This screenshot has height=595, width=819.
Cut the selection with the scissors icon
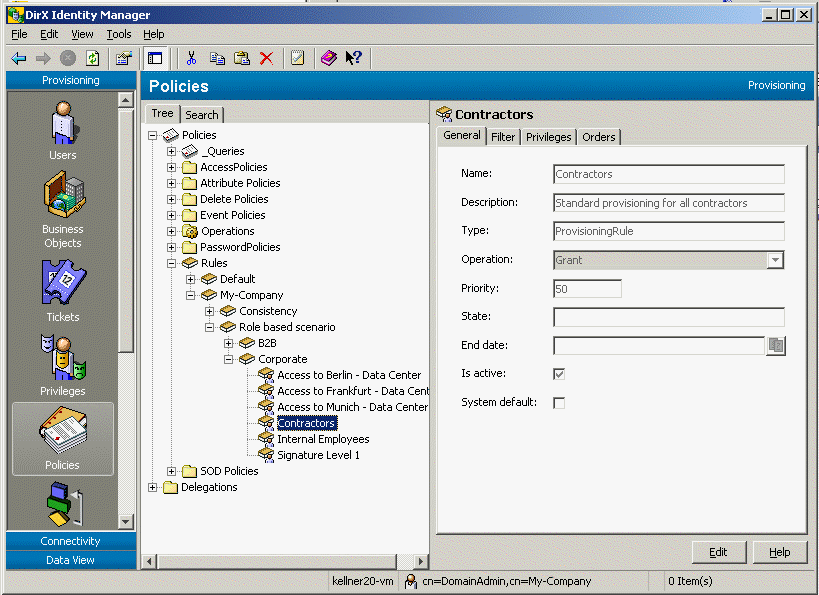tap(189, 58)
